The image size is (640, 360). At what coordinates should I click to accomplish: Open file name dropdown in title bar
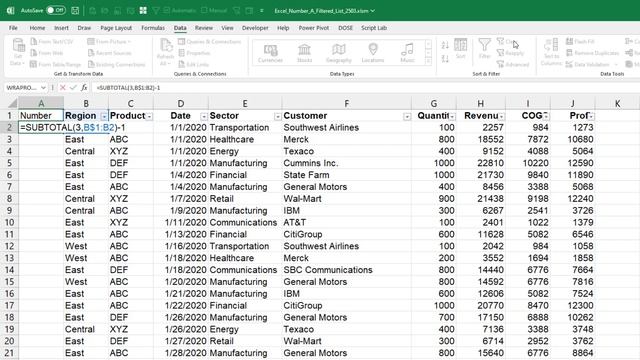coord(372,11)
